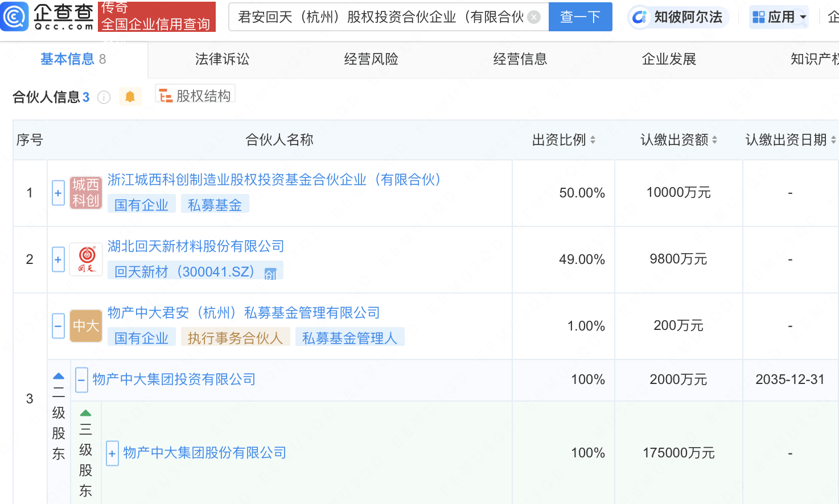This screenshot has height=504, width=839.
Task: Click 中大 company logo
Action: click(86, 326)
